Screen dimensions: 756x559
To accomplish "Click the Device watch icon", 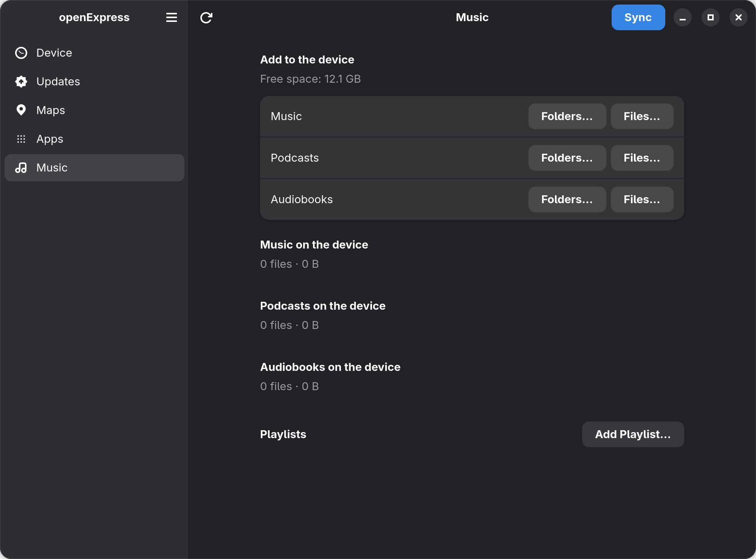I will click(21, 53).
